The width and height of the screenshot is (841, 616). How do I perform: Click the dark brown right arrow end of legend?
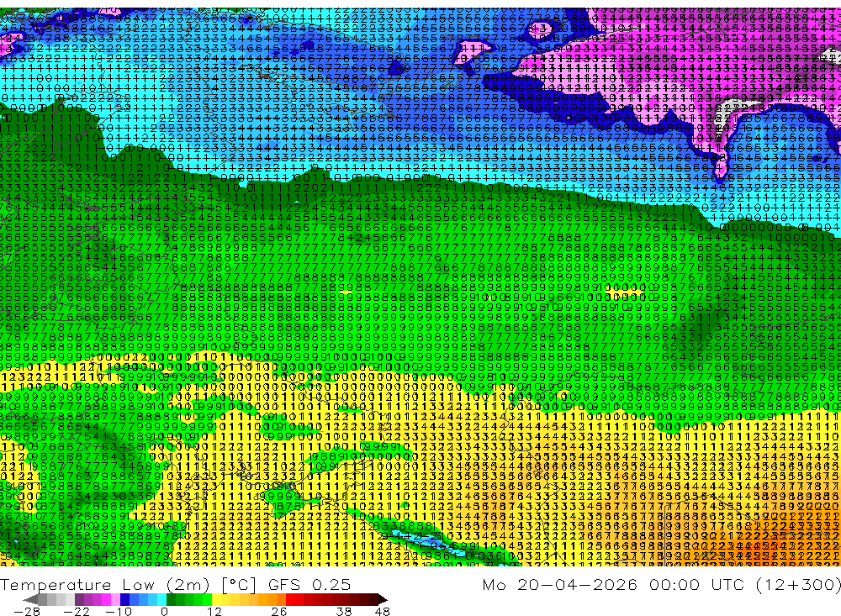click(383, 599)
